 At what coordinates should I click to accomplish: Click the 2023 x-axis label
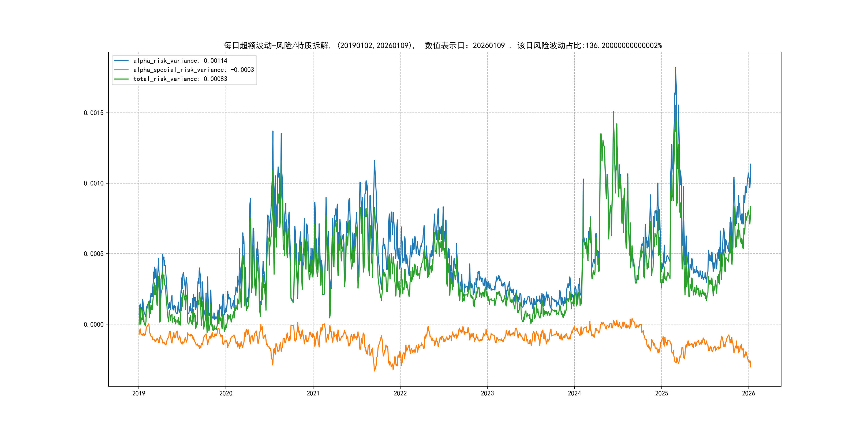487,393
